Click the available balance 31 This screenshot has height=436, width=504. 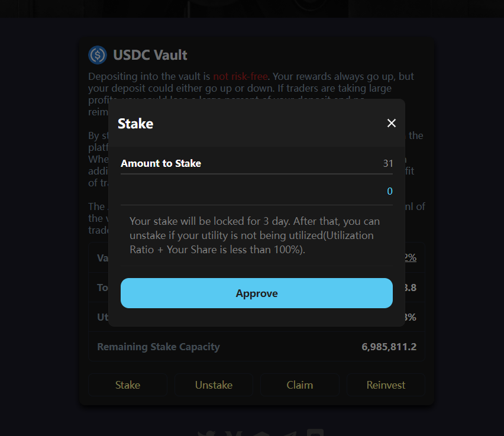click(x=388, y=163)
